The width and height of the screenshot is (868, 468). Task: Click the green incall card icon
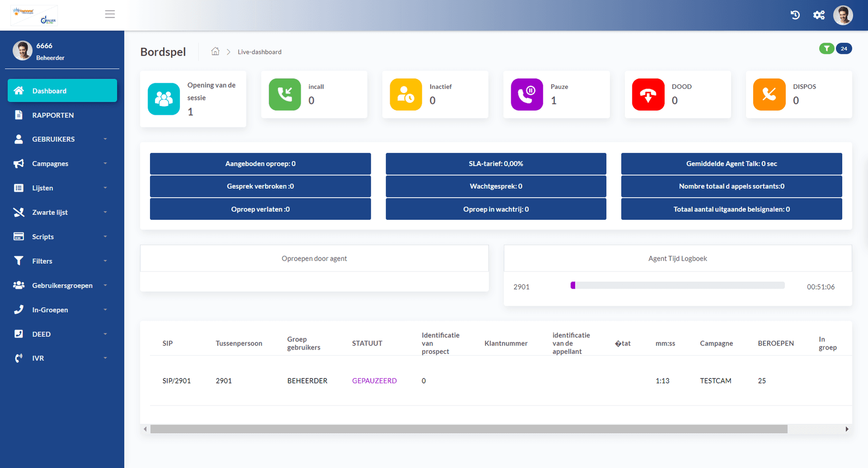click(285, 94)
